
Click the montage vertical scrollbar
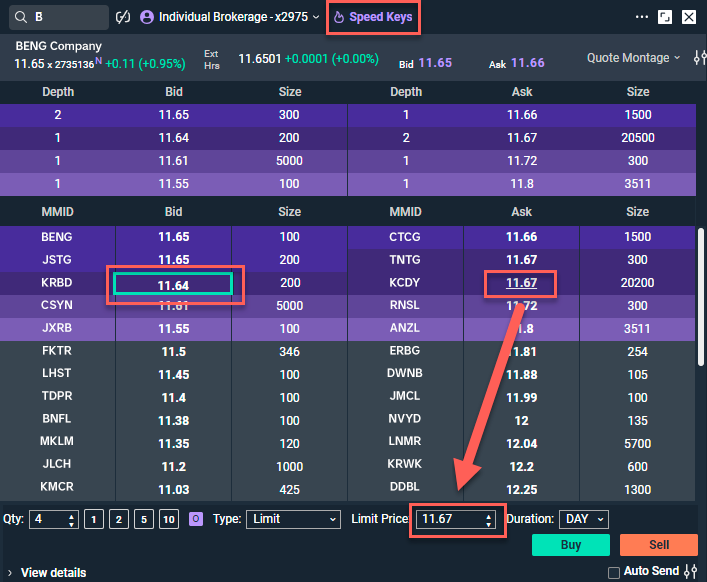701,297
